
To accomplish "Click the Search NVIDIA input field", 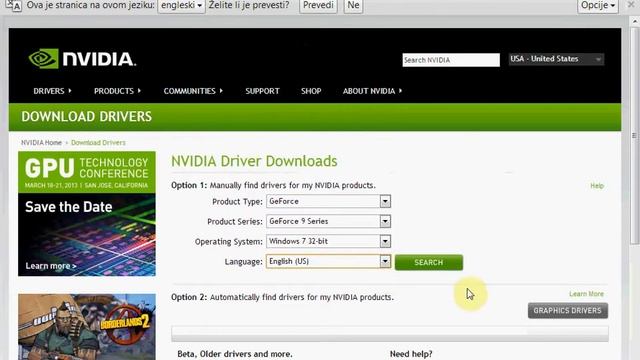I will (x=451, y=60).
